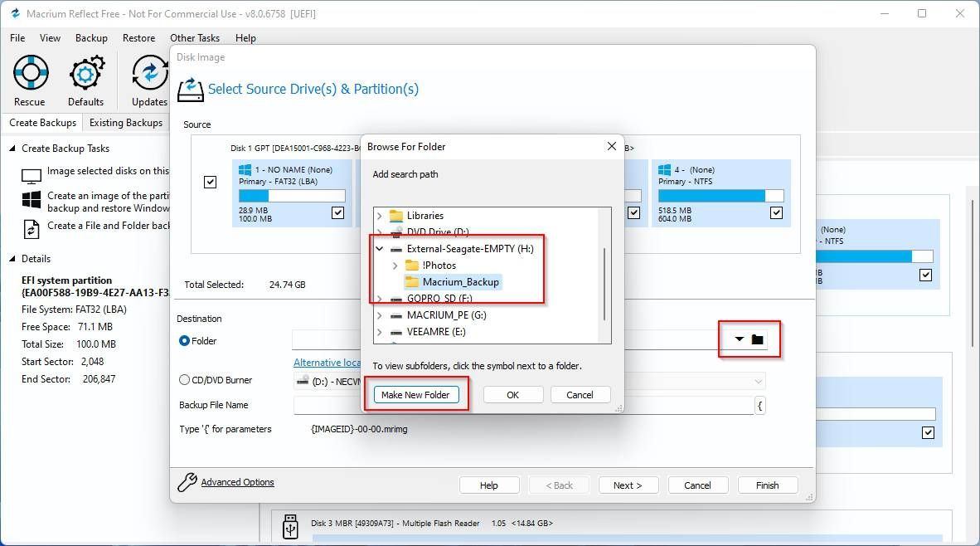Viewport: 980px width, 546px height.
Task: Click the Disk Image wizard drive icon
Action: tap(190, 90)
